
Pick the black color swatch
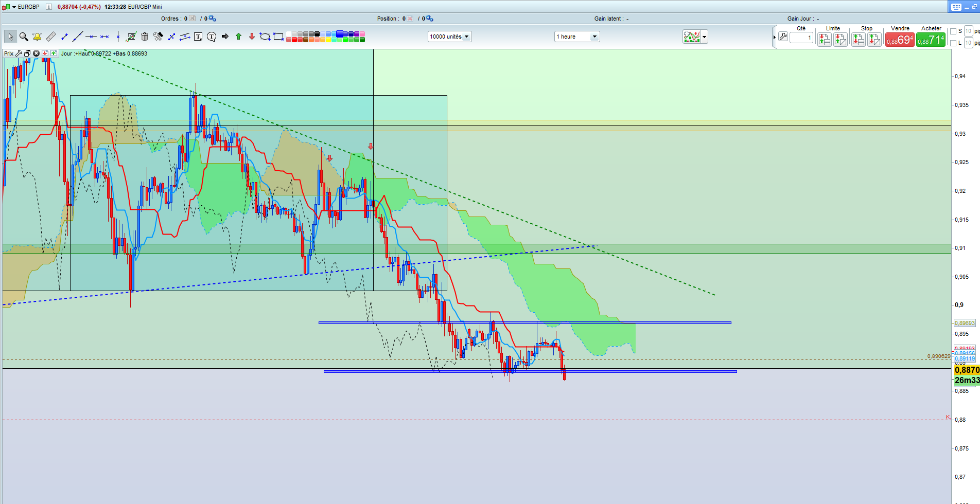[x=317, y=34]
